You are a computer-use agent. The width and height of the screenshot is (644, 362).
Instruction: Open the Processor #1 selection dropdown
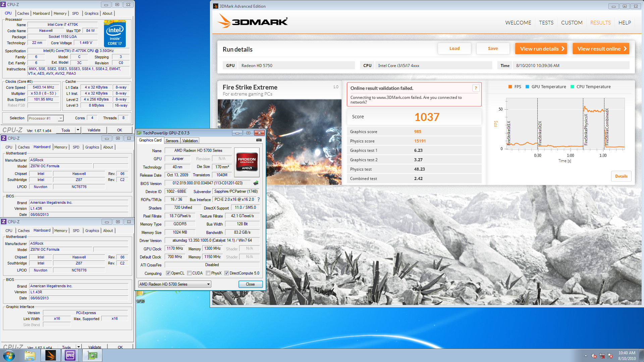click(46, 118)
